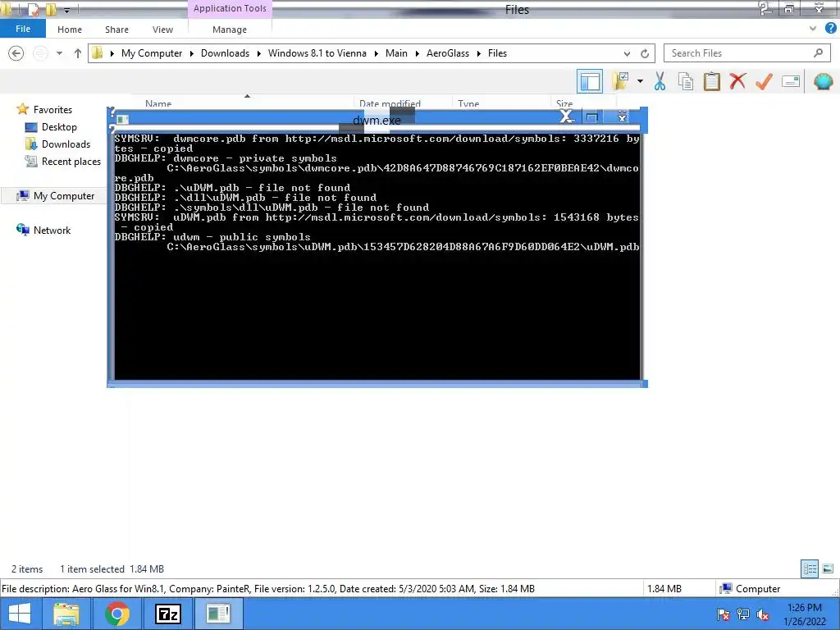Click My Computer in the address path
This screenshot has height=630, width=840.
[152, 53]
